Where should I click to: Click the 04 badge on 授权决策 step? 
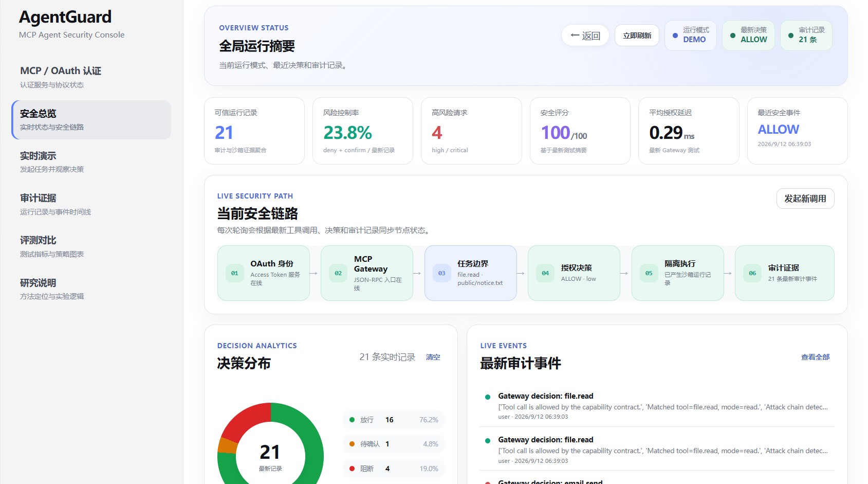pos(545,273)
